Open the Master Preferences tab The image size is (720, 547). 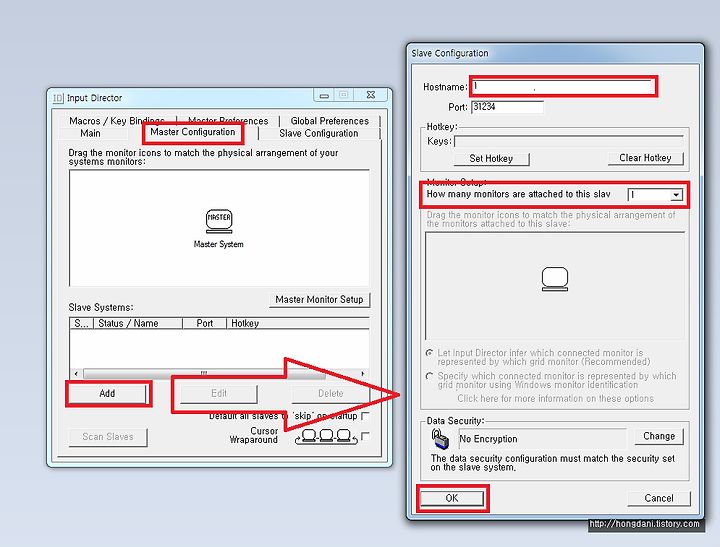pyautogui.click(x=228, y=121)
